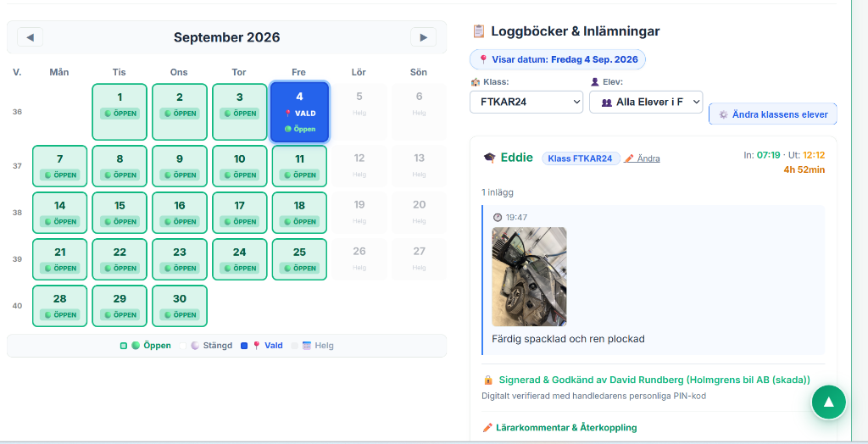
Task: Click greyed Saturday September 12
Action: (359, 166)
